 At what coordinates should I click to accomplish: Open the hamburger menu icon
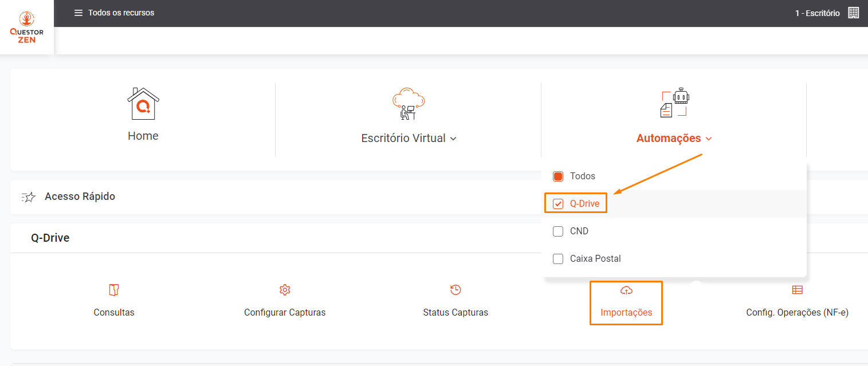[78, 13]
